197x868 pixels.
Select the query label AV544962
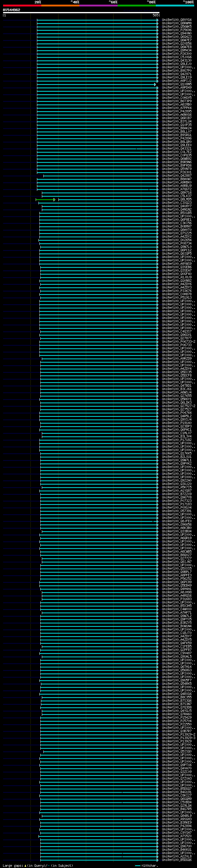tap(11, 10)
